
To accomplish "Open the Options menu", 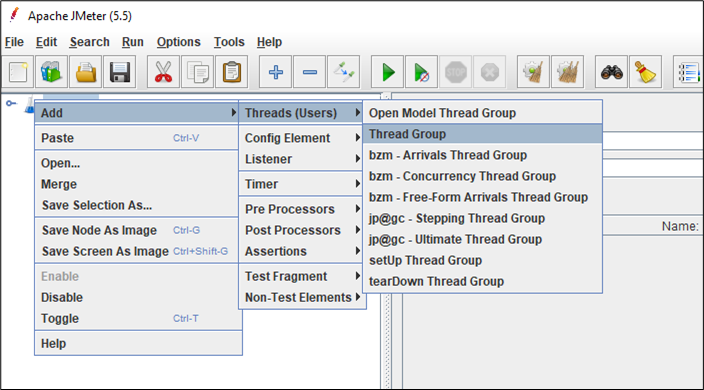I will pos(178,42).
